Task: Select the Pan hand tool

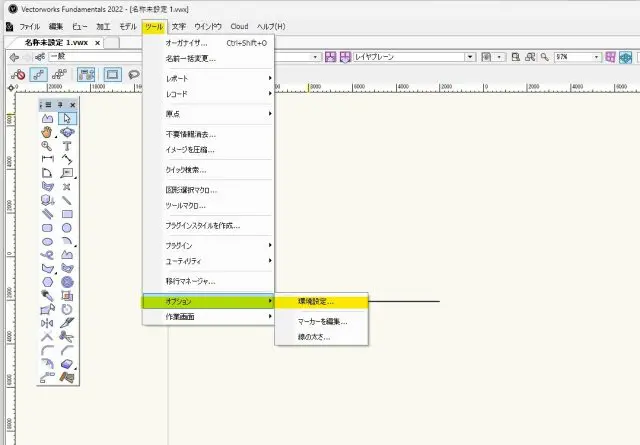Action: pos(47,132)
